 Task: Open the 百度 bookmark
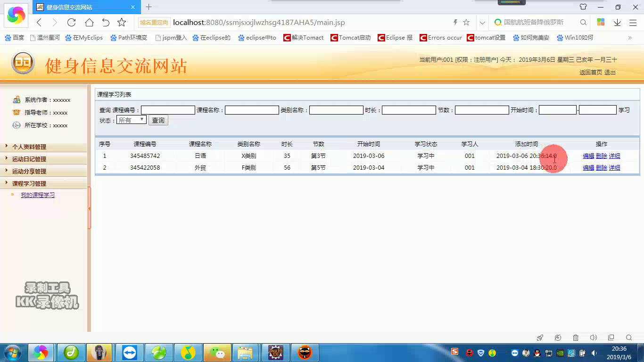click(x=14, y=38)
